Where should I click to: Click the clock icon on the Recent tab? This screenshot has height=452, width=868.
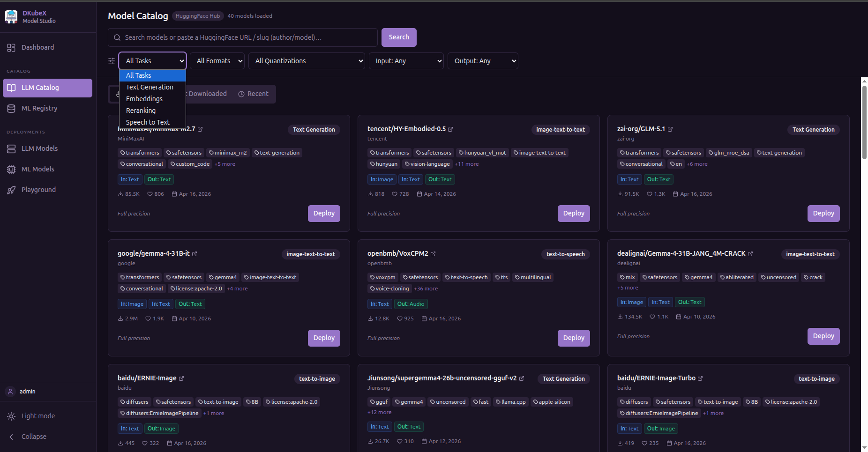(241, 94)
